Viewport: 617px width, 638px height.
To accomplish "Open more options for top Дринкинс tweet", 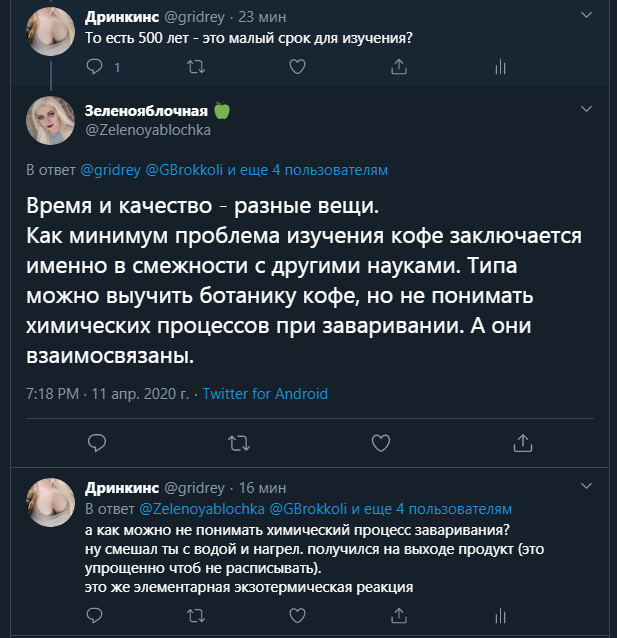I will [587, 14].
